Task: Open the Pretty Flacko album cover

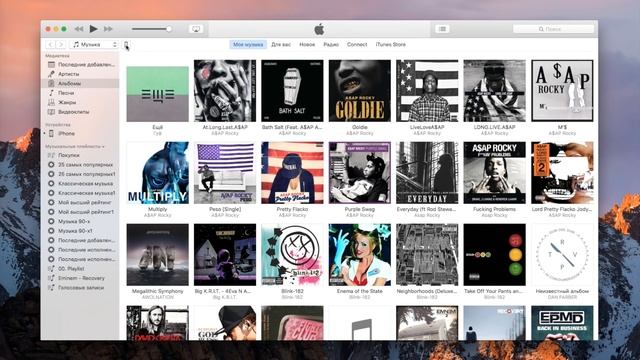Action: (292, 173)
